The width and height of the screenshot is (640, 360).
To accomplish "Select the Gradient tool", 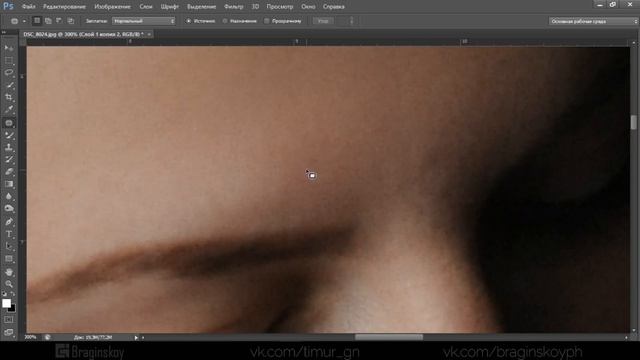I will tap(9, 184).
